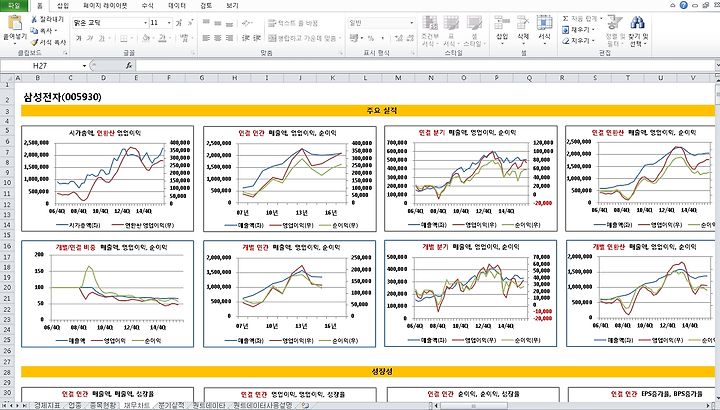Click the increase decimal icon
The height and width of the screenshot is (410, 720).
point(398,38)
